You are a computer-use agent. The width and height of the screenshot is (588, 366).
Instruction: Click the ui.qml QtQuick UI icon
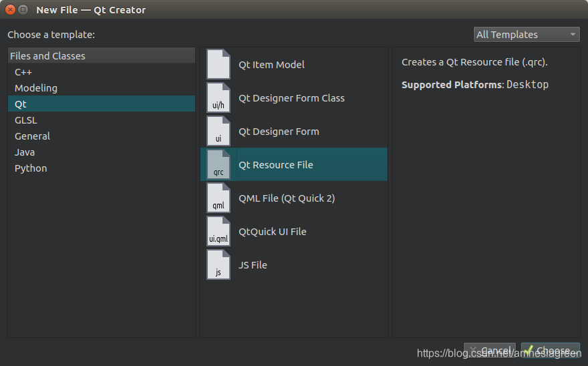[218, 231]
